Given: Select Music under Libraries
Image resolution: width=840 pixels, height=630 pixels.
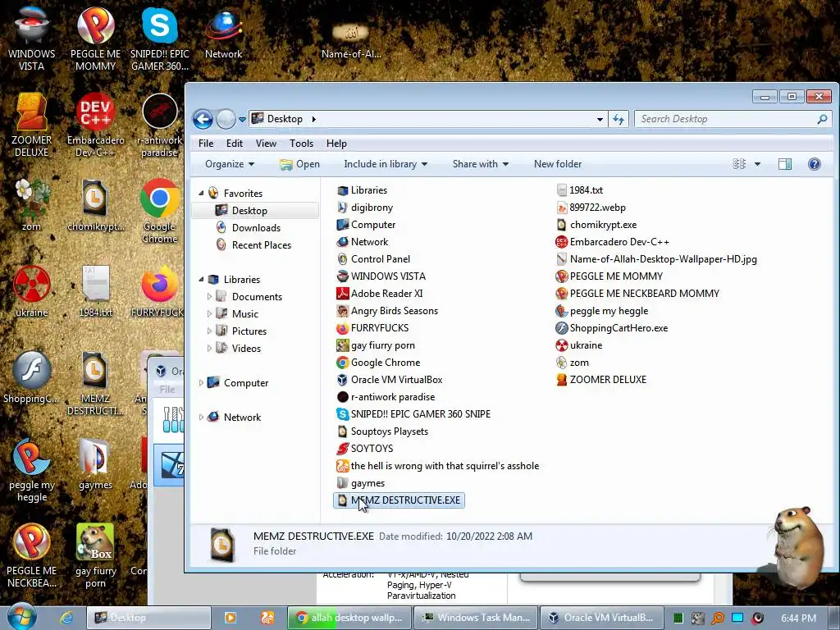Looking at the screenshot, I should (x=244, y=314).
